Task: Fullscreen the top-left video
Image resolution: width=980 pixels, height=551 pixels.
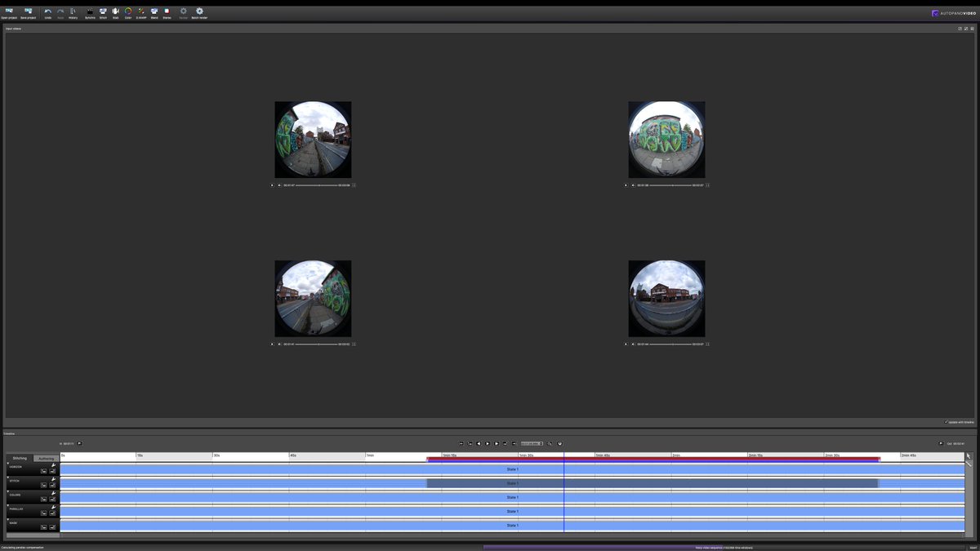Action: [x=354, y=185]
